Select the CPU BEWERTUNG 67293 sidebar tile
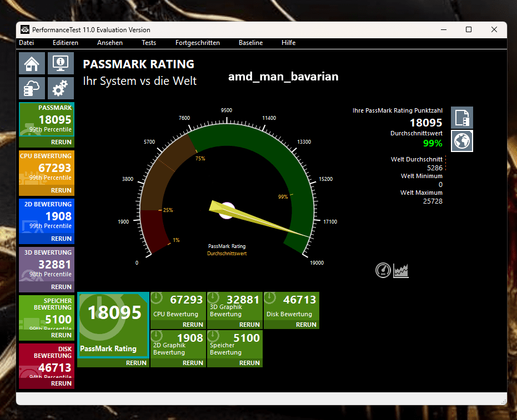 pyautogui.click(x=47, y=168)
